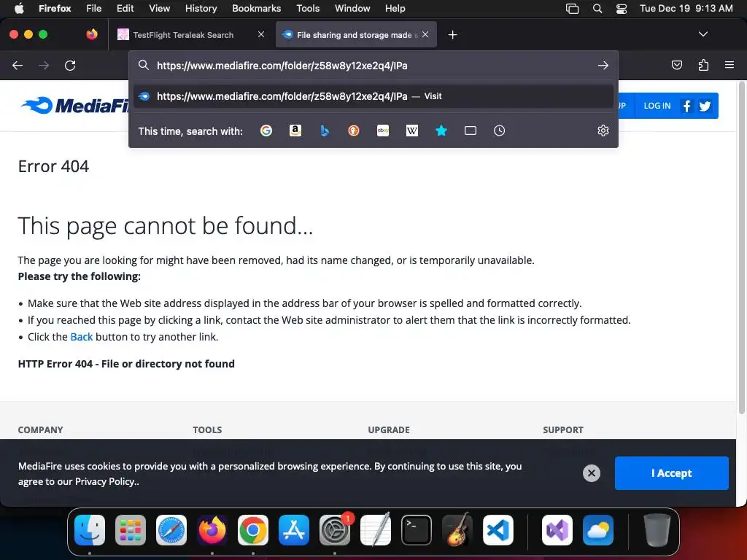Reload the page with the refresh icon
The height and width of the screenshot is (560, 747).
click(70, 65)
